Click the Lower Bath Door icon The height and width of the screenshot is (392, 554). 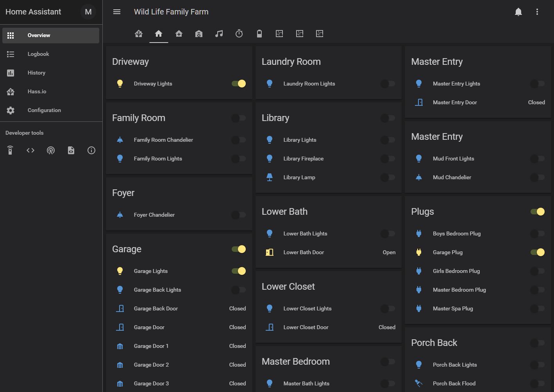coord(269,252)
